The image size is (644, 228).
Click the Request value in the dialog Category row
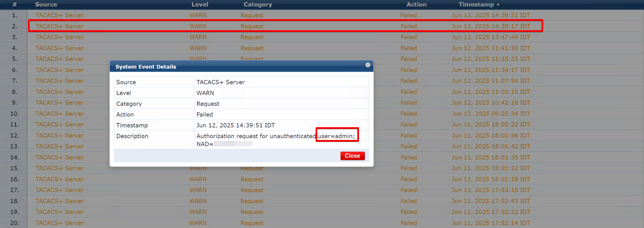(208, 104)
